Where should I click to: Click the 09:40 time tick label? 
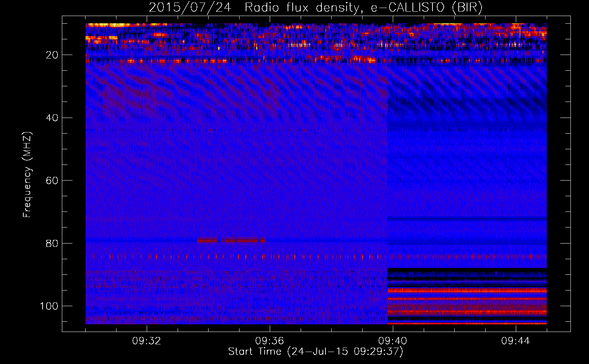(x=393, y=341)
